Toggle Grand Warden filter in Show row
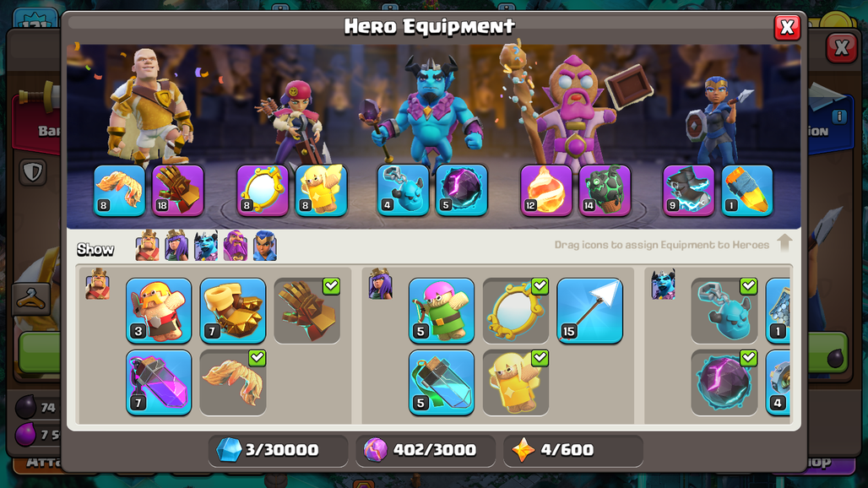This screenshot has height=488, width=868. (x=236, y=246)
